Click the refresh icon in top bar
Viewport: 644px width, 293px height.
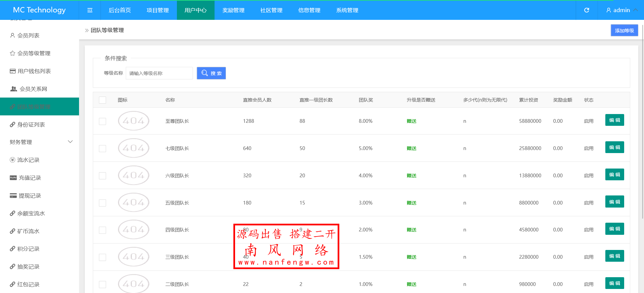[x=586, y=10]
